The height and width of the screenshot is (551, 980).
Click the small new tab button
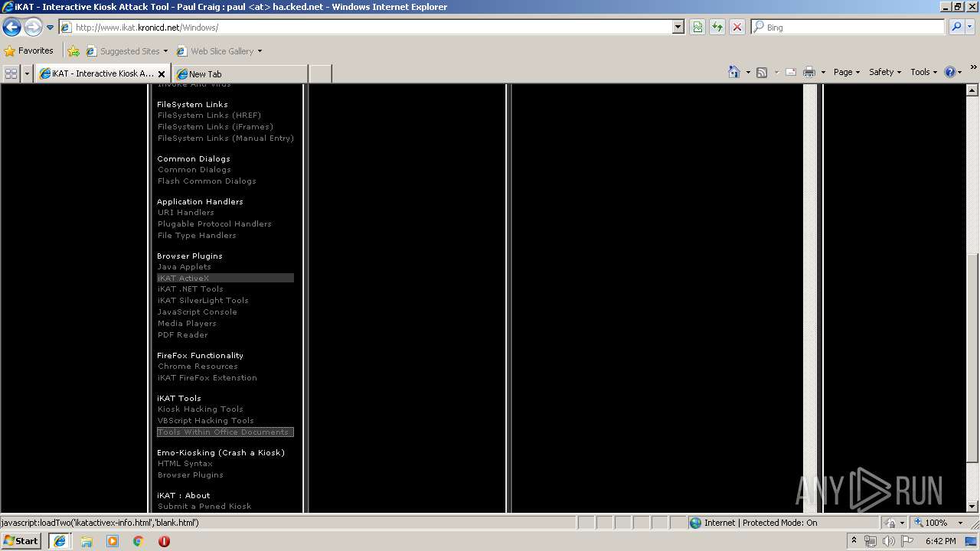320,74
